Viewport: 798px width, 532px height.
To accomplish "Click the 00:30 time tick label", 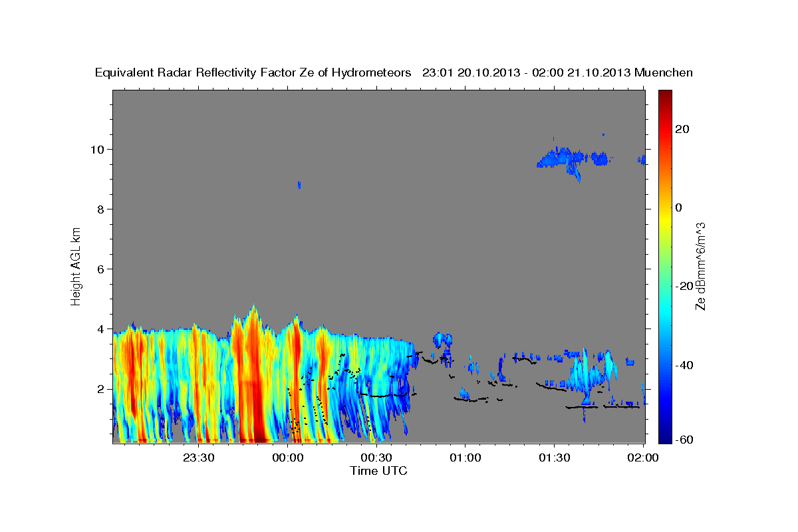I will coord(376,458).
